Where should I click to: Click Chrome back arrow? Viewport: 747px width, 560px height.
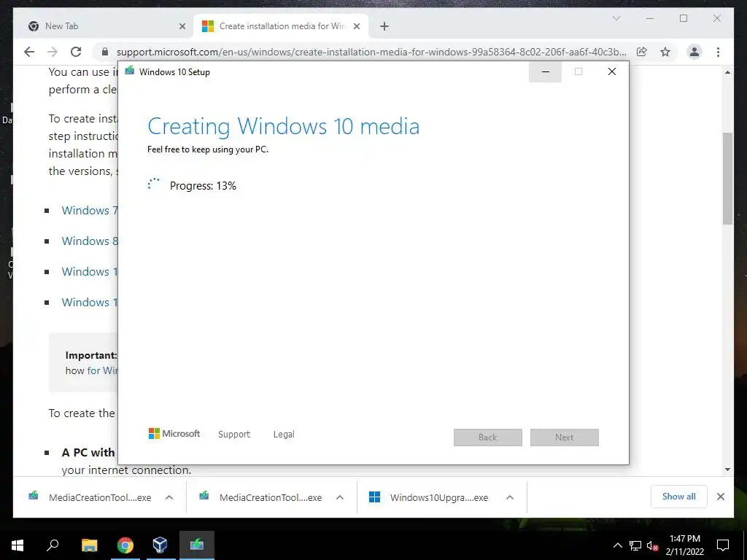29,52
